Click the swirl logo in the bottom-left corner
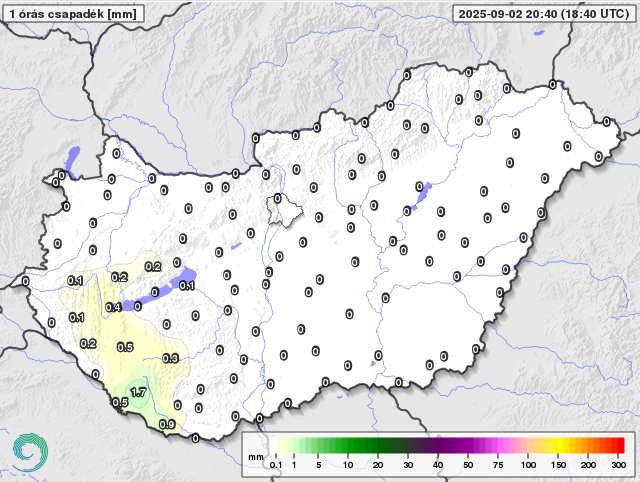Screen dimensions: 640x482 (x=29, y=451)
